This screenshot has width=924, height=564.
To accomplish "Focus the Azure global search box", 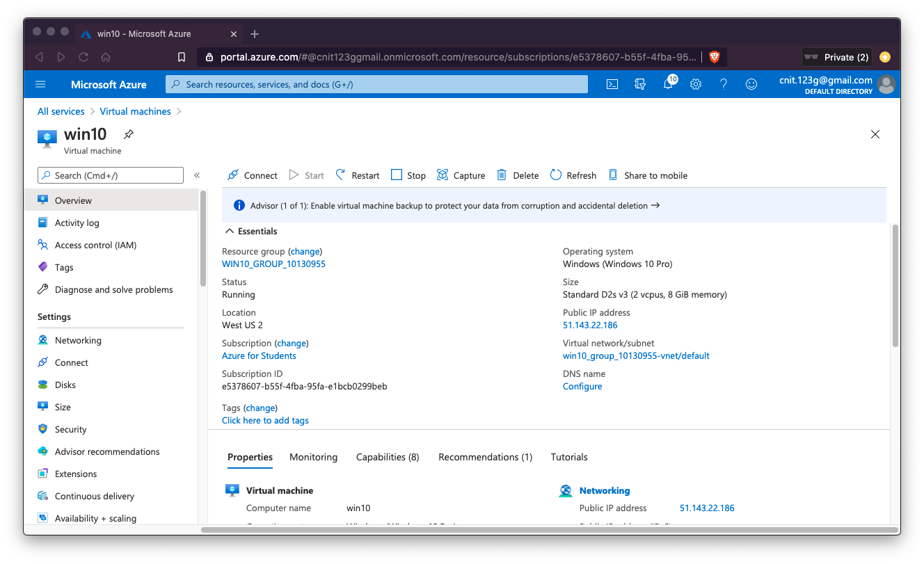I will click(x=376, y=84).
